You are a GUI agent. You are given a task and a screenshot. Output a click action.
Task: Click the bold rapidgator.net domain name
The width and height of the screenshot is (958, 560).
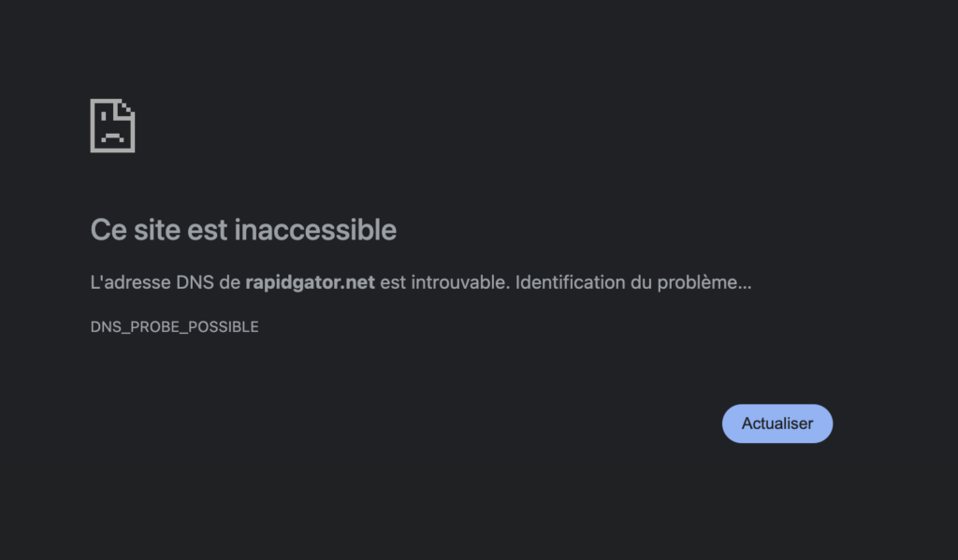[x=310, y=282]
